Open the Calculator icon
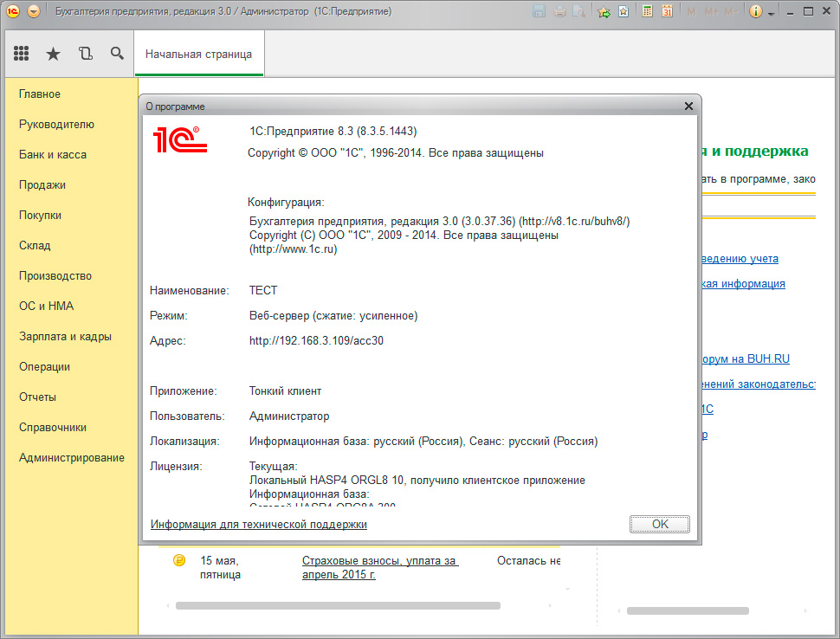The width and height of the screenshot is (840, 639). [647, 11]
